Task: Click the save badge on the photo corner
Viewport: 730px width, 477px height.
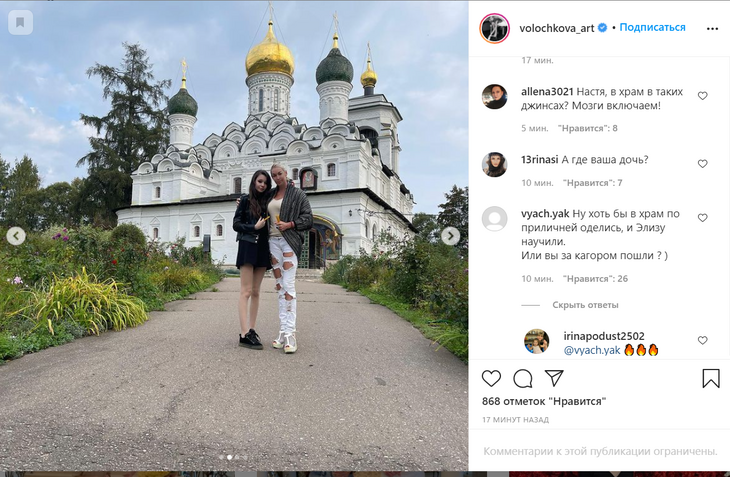Action: 20,22
